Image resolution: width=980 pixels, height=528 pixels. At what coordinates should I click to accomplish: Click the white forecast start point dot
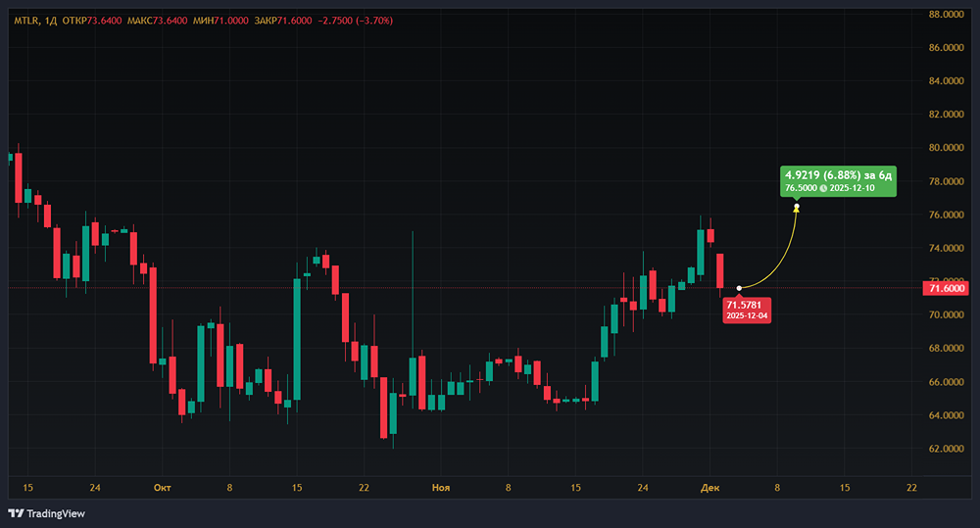pos(738,288)
